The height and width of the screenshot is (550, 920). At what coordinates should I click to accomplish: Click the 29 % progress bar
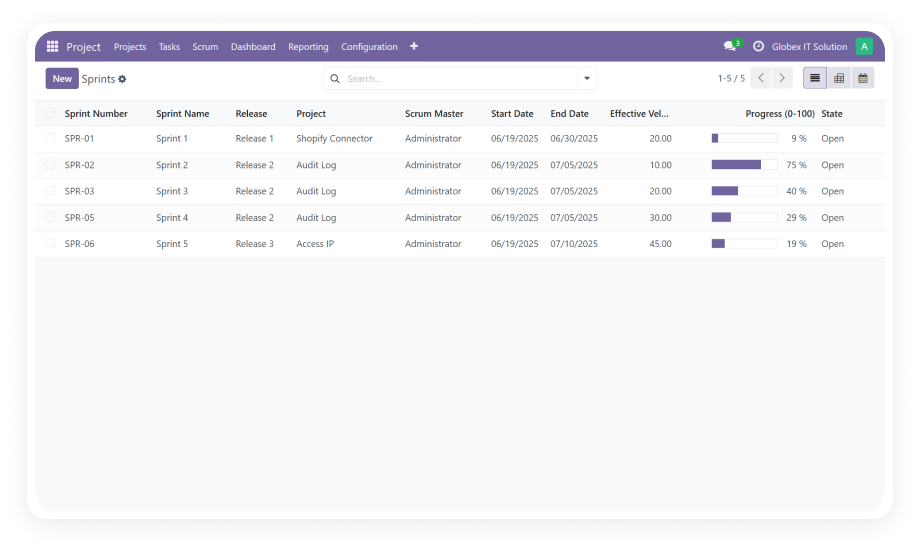[x=744, y=217]
